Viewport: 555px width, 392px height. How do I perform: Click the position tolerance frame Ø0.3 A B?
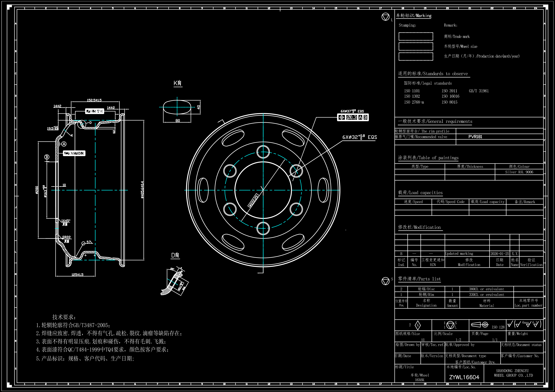(353, 117)
